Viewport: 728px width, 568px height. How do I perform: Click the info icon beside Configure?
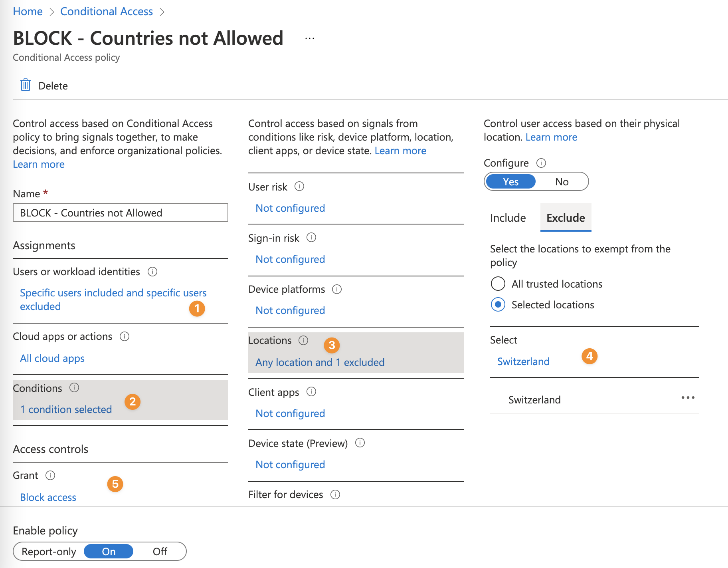pyautogui.click(x=541, y=163)
